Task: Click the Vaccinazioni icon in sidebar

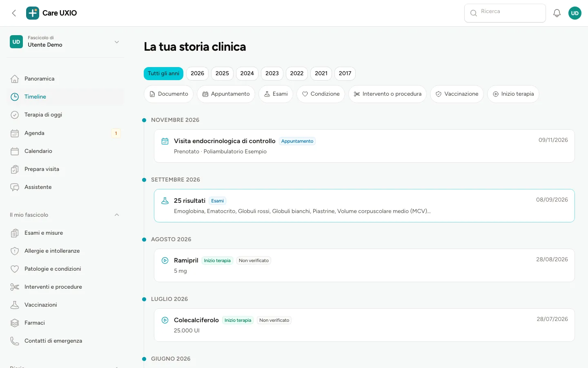Action: [x=15, y=305]
